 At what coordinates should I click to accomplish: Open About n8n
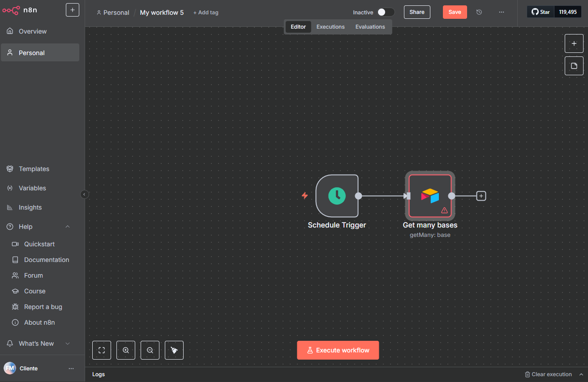point(39,322)
